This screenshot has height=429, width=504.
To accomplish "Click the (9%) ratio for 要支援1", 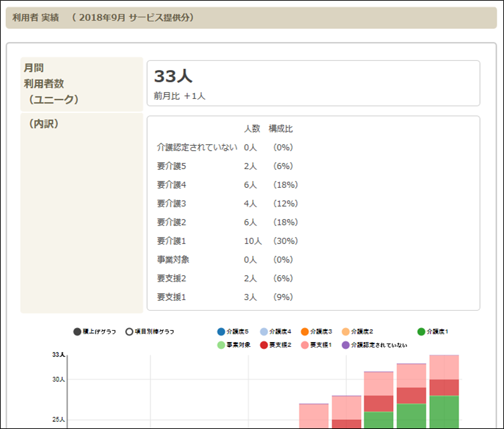I will pyautogui.click(x=283, y=297).
